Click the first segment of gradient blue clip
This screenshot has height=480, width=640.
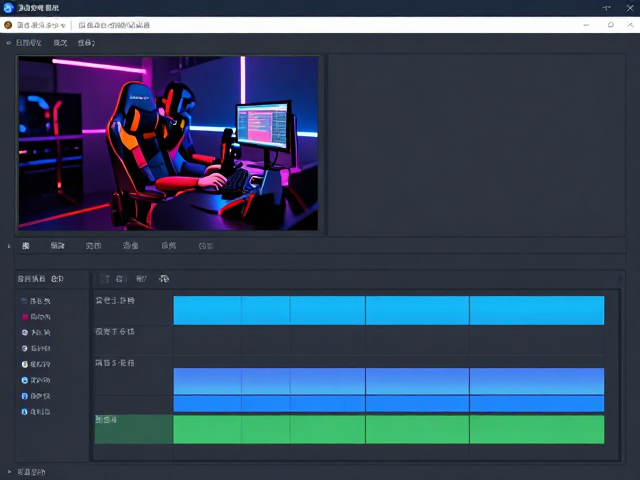(207, 381)
